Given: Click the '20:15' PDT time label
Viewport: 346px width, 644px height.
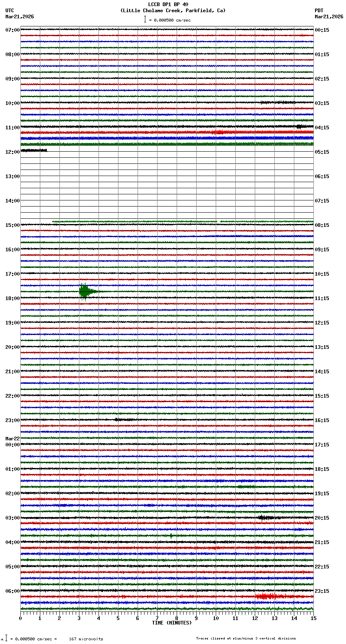Looking at the screenshot, I should [x=322, y=518].
